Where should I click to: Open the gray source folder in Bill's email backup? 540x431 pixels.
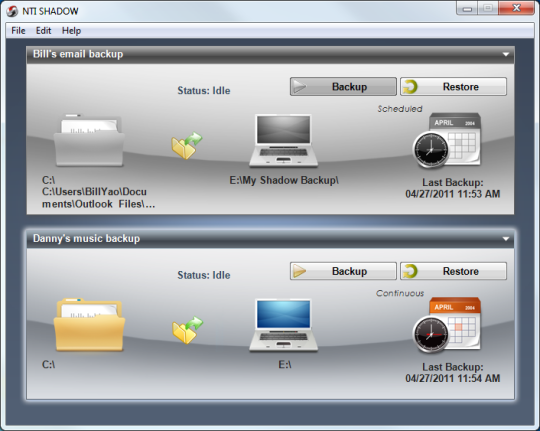(x=89, y=141)
